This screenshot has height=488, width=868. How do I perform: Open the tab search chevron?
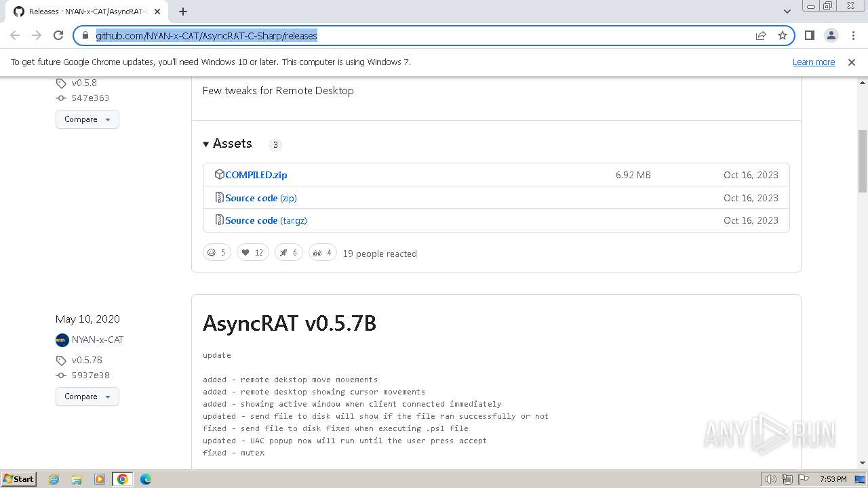[787, 12]
